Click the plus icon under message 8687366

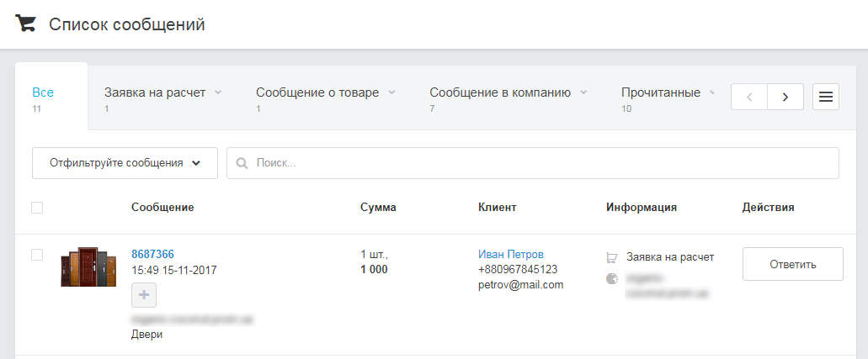(144, 295)
